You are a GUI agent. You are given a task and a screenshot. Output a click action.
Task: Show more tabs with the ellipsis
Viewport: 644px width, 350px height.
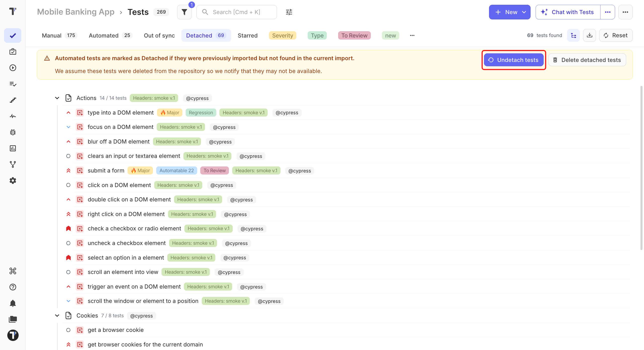tap(412, 36)
